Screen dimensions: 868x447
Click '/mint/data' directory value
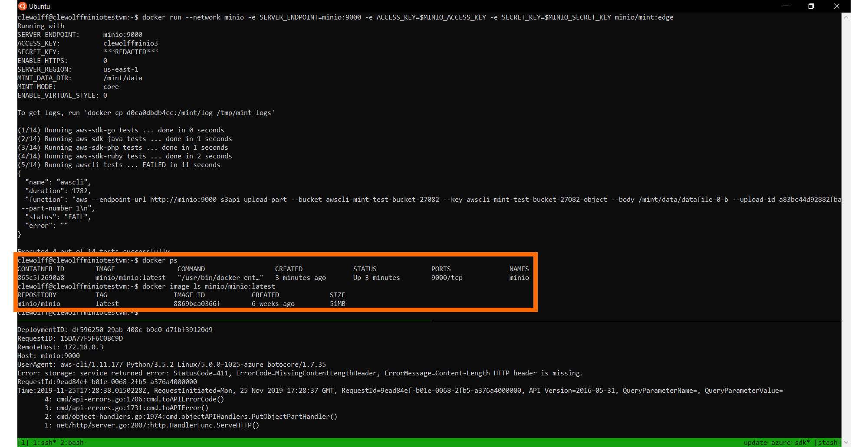(x=123, y=78)
